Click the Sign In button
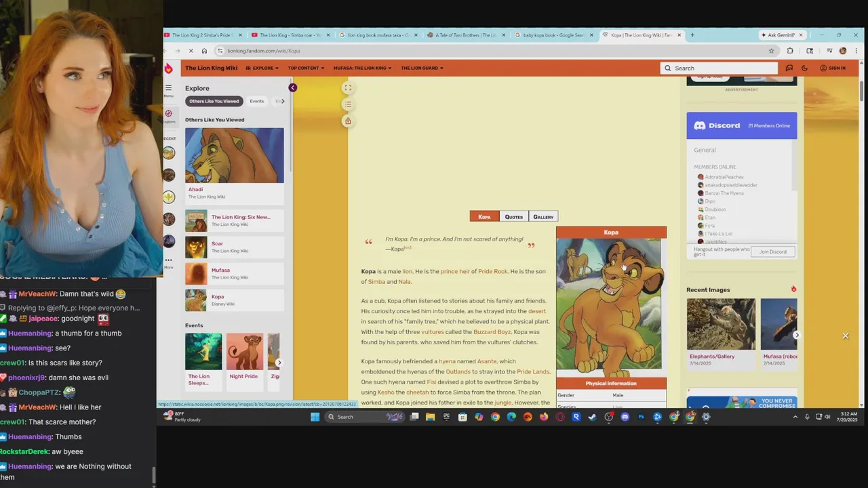This screenshot has height=488, width=868. tap(833, 68)
